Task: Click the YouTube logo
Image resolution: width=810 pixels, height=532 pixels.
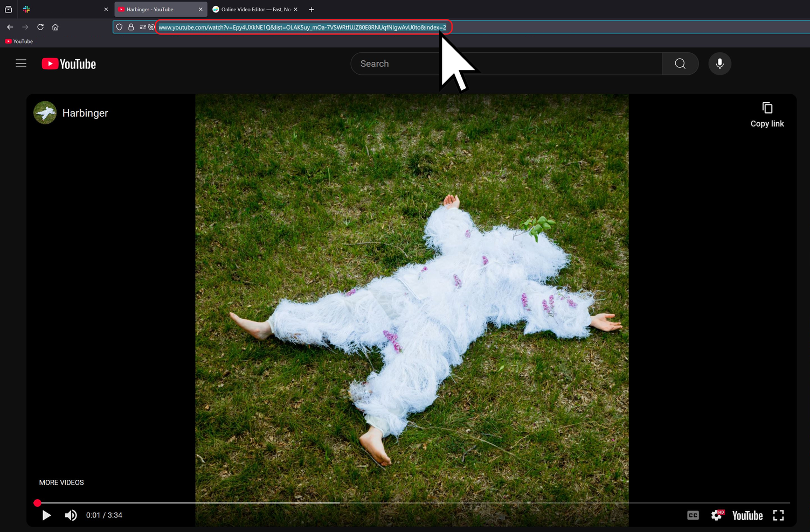Action: [68, 63]
